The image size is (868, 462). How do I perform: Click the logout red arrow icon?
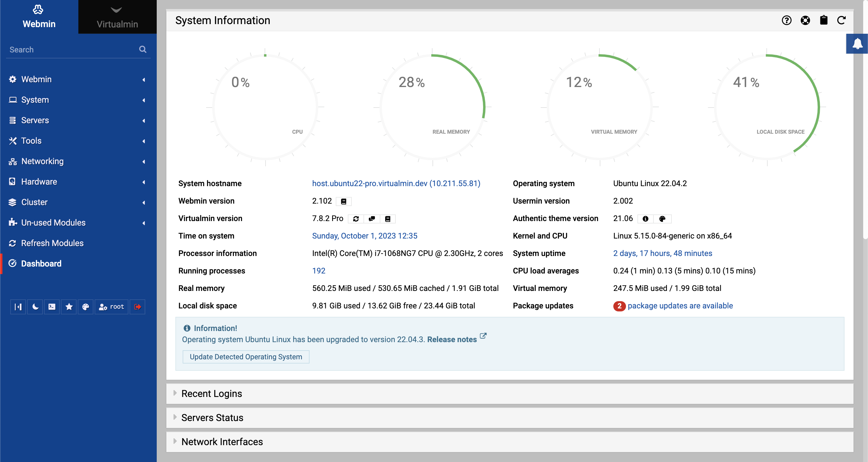coord(138,307)
